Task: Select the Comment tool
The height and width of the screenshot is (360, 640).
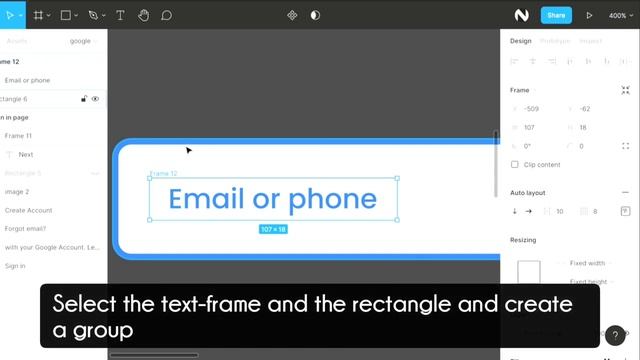Action: click(166, 15)
